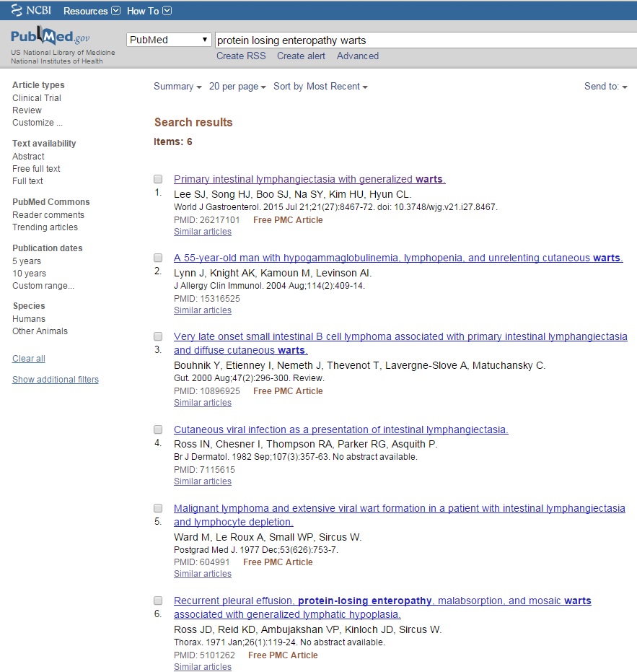Check the box for result 1 Primary intestinal lymphangiectasia

pyautogui.click(x=158, y=179)
